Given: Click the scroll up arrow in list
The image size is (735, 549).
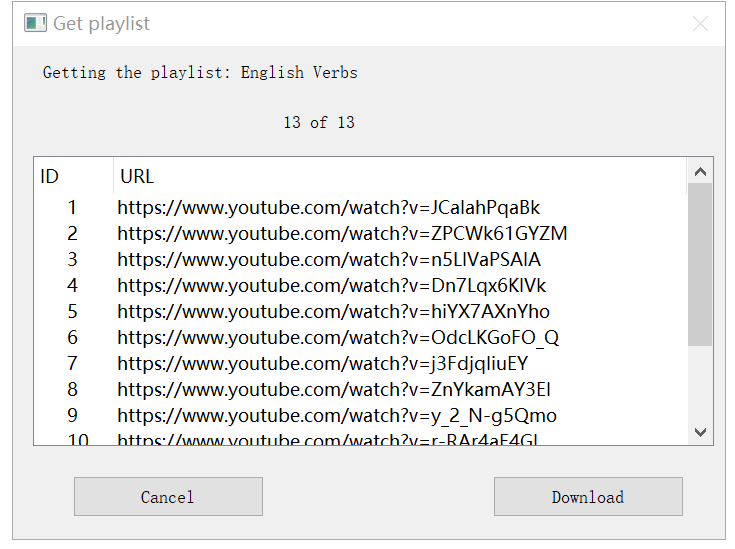Looking at the screenshot, I should [x=700, y=172].
